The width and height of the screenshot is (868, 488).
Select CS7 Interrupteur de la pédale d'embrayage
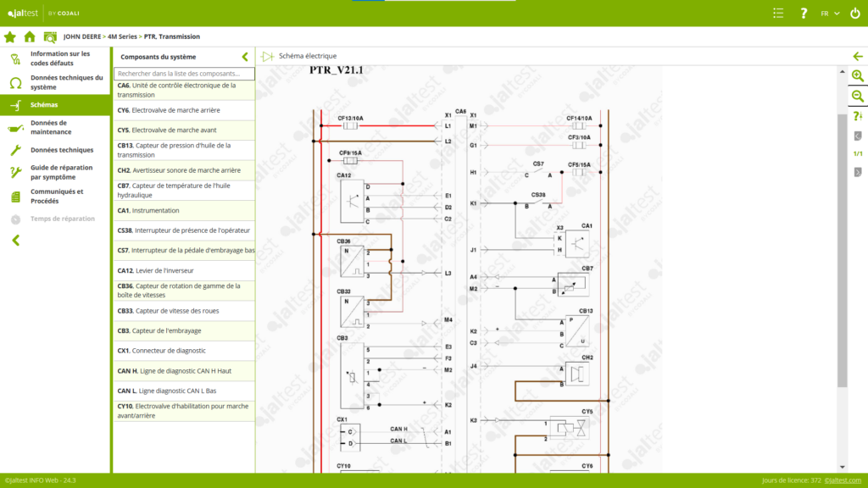[x=184, y=250]
